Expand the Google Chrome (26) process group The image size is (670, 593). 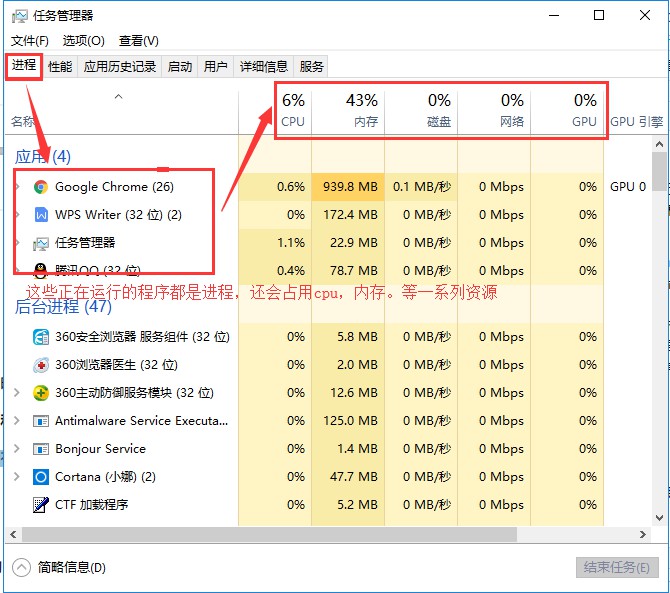coord(18,187)
